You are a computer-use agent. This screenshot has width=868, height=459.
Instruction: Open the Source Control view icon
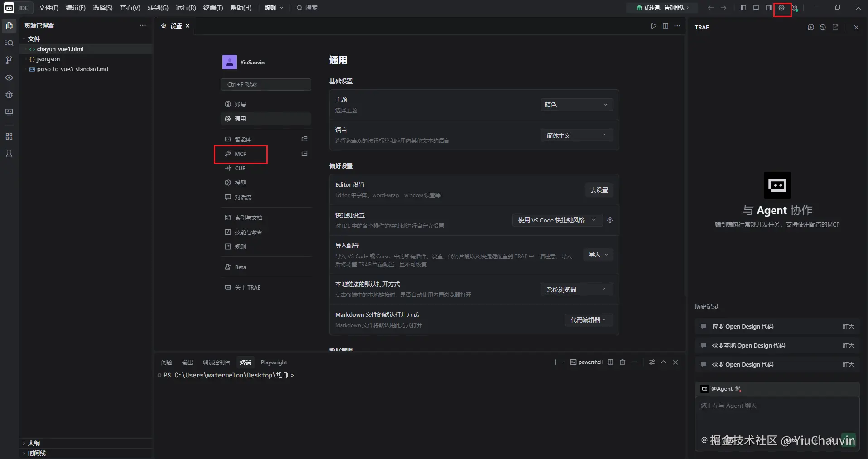(9, 60)
